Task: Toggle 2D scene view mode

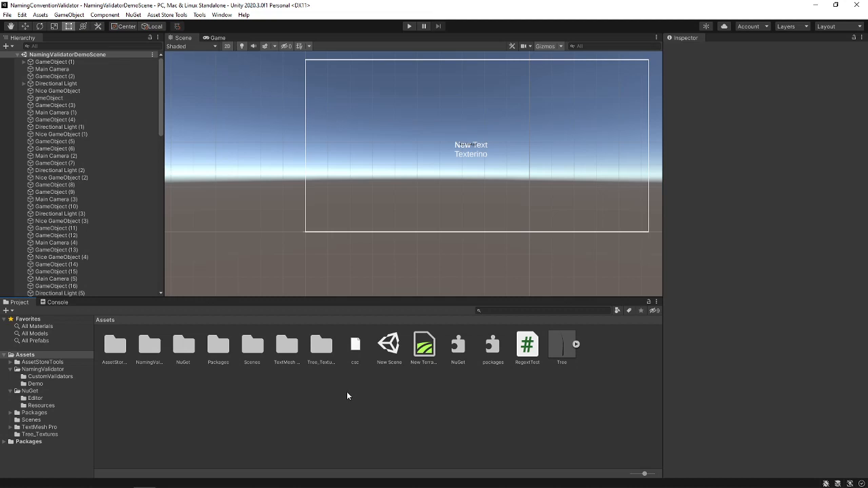Action: coord(227,46)
